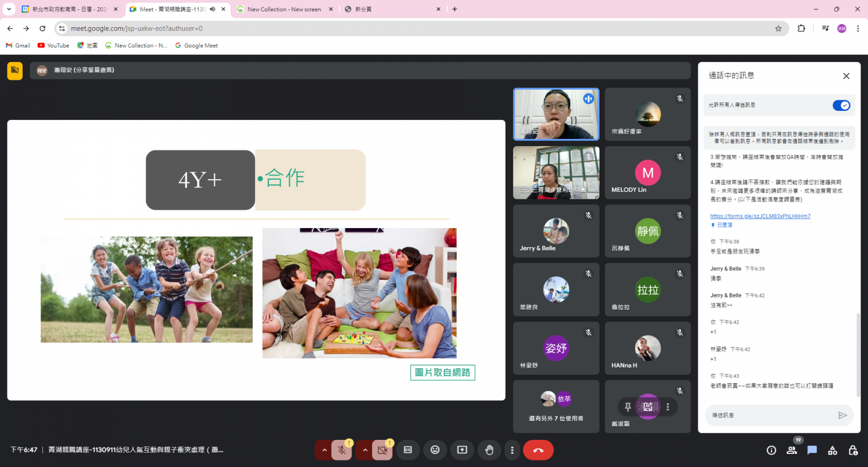Expand audio settings arrow beside microphone
The image size is (868, 467).
(x=324, y=450)
